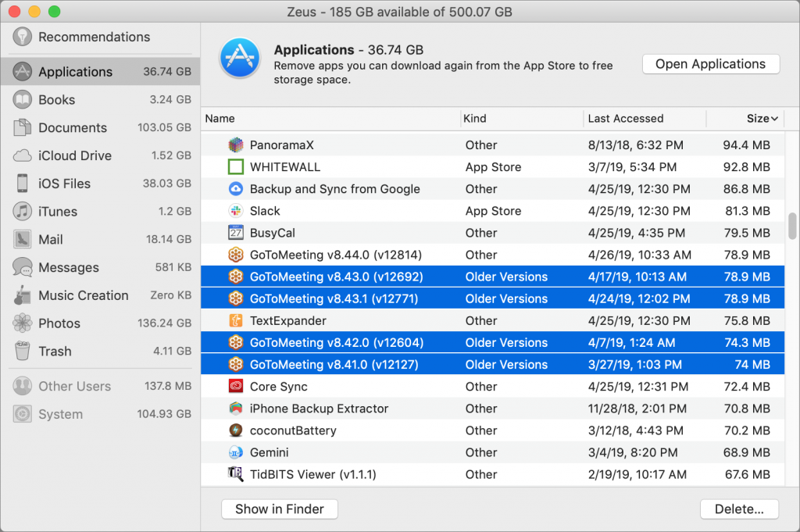Select the Mail 18.14 GB sidebar entry

[x=100, y=239]
